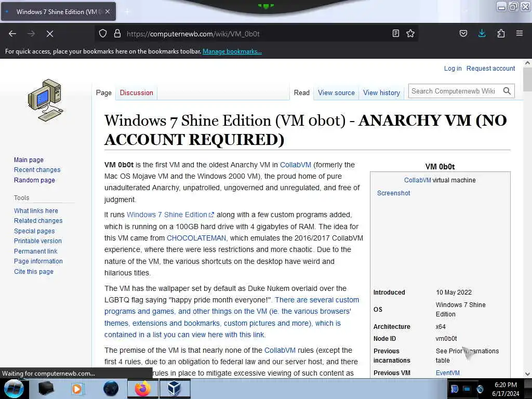Screen dimensions: 532x399
Task: Open the extensions puzzle icon
Action: click(x=501, y=33)
